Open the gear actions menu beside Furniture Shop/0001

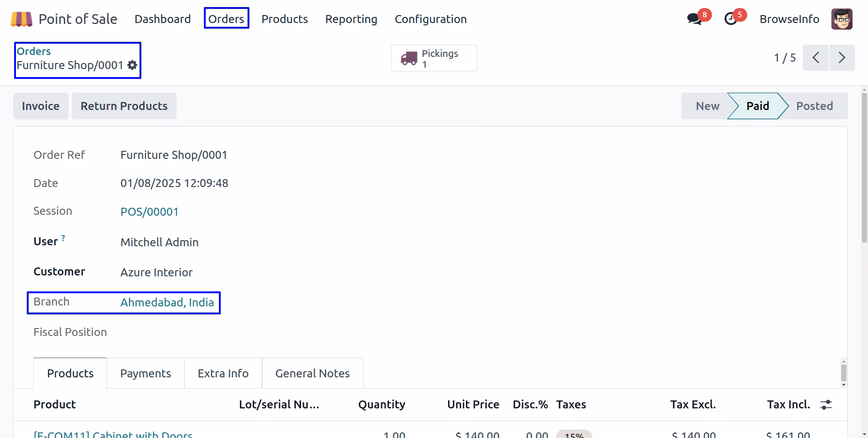(x=132, y=65)
